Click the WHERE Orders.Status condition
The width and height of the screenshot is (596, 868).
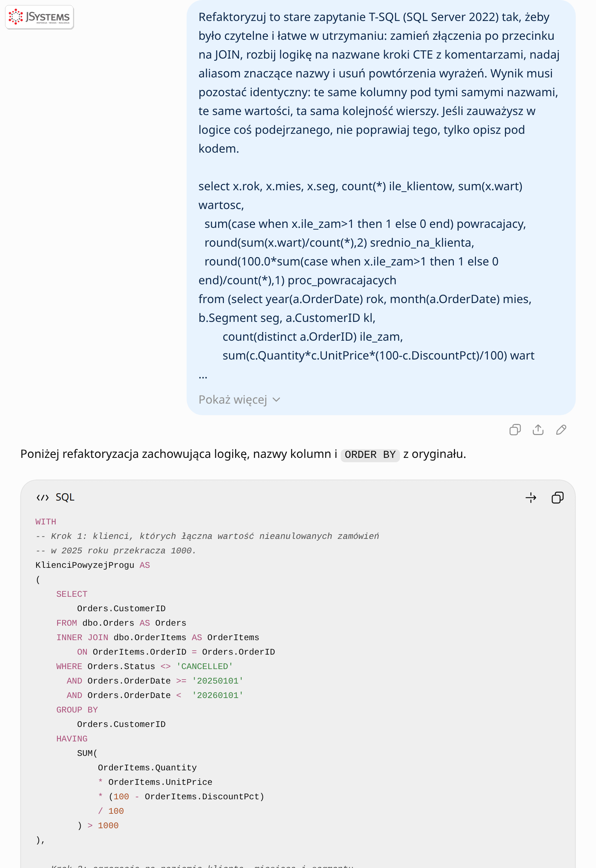click(145, 666)
